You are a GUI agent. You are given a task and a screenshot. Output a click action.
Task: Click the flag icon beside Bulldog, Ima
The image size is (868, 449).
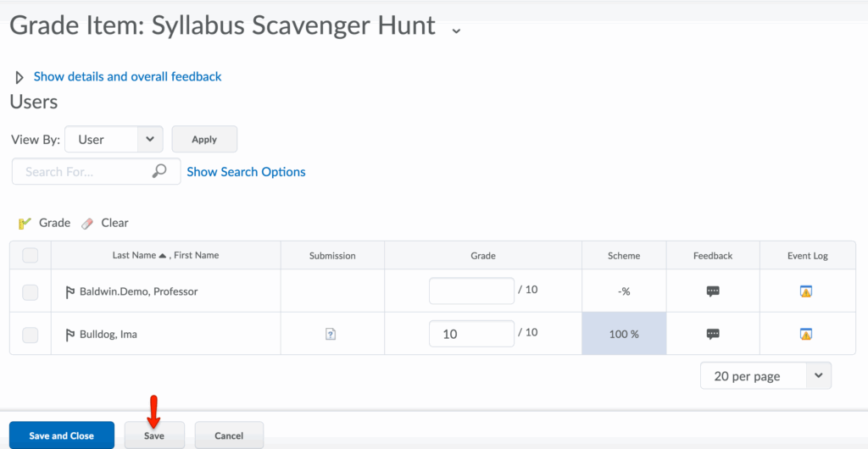[70, 335]
